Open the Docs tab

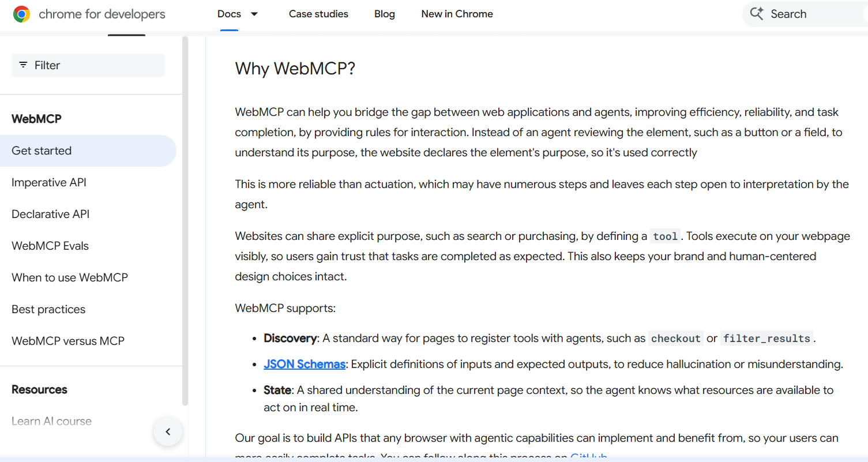pyautogui.click(x=229, y=14)
